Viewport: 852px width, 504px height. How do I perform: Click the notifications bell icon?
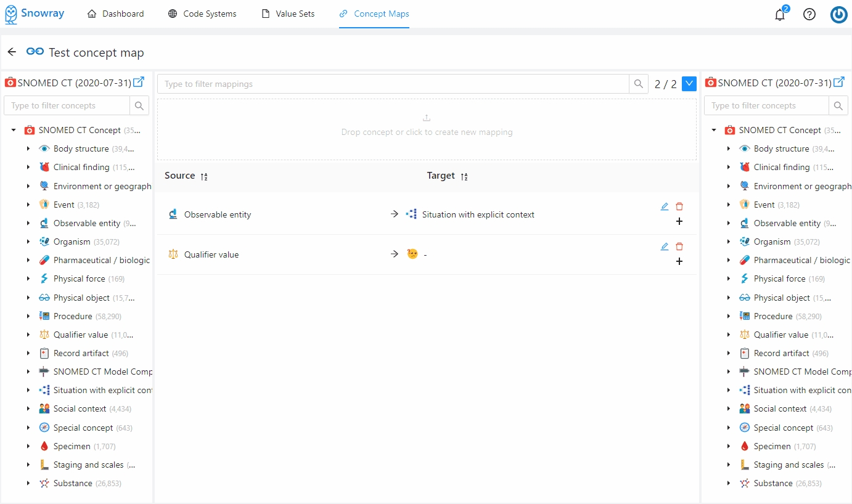780,15
